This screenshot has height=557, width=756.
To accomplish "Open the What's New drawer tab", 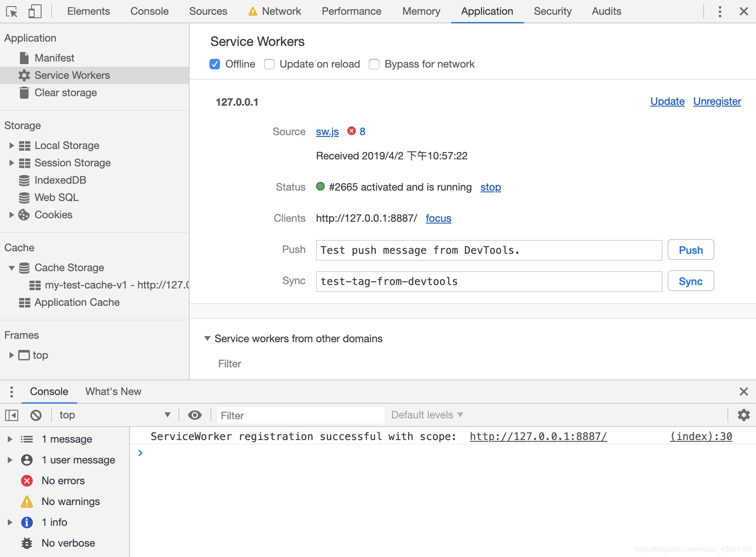I will pos(113,392).
